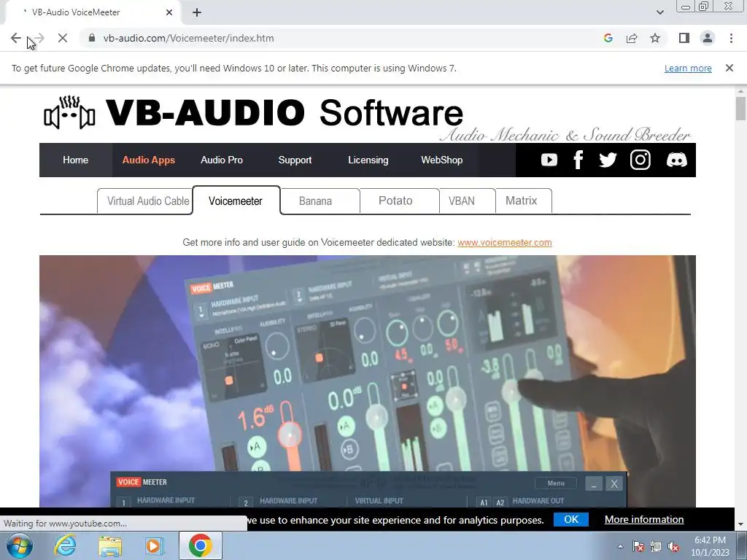Open the Google search side icon

608,38
